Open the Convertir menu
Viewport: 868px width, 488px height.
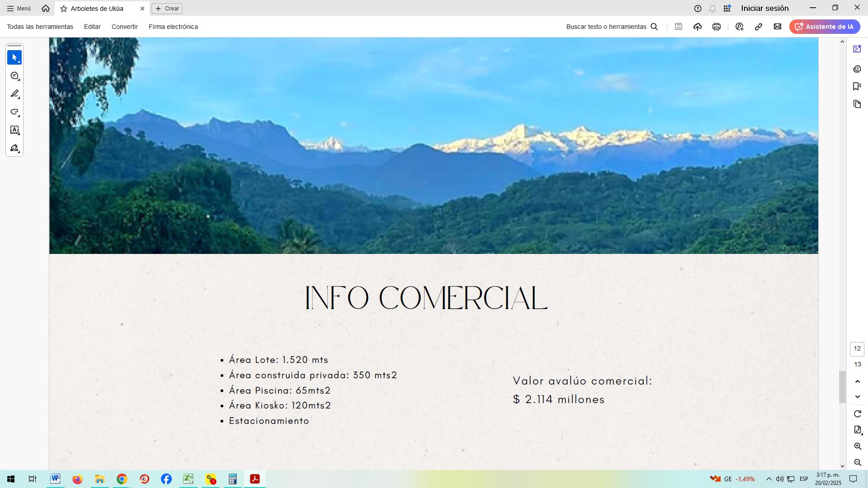pyautogui.click(x=125, y=27)
